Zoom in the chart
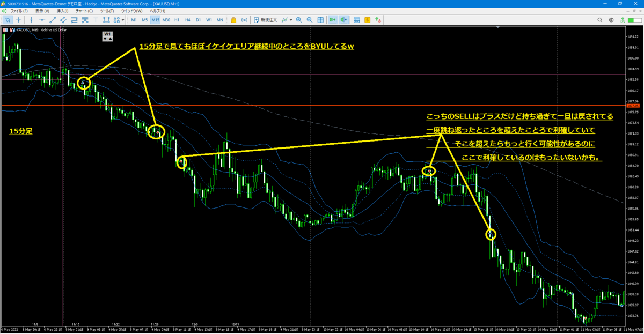Image resolution: width=644 pixels, height=334 pixels. 299,20
